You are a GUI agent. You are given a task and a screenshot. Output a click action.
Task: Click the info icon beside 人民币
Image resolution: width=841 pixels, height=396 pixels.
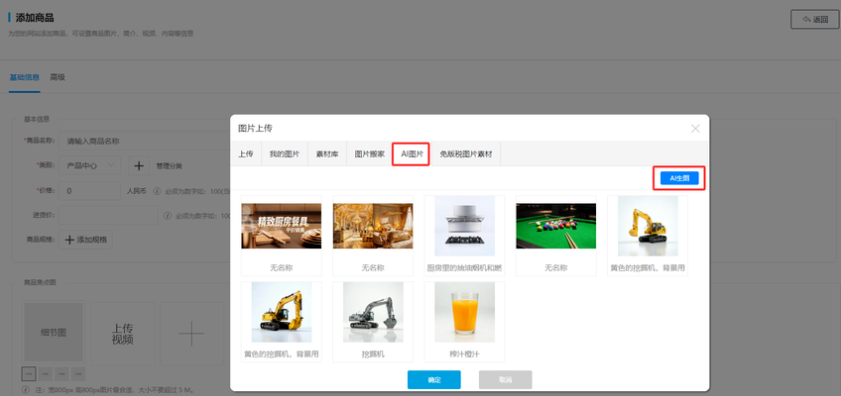[x=157, y=190]
